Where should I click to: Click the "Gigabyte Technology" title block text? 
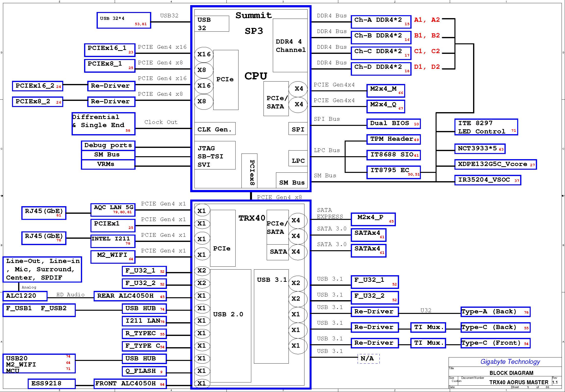pos(510,362)
